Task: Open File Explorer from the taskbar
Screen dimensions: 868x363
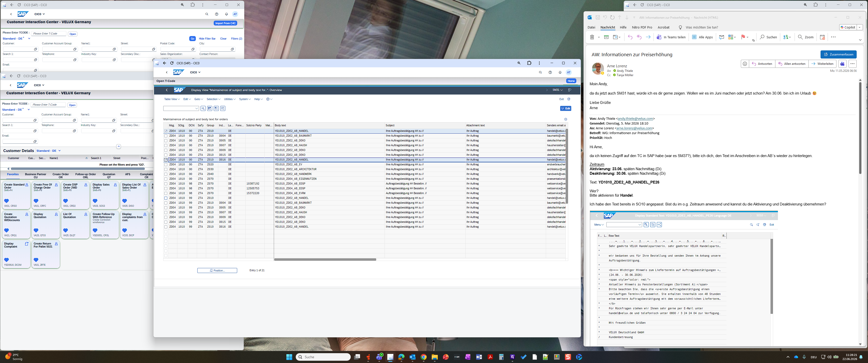Action: click(435, 357)
